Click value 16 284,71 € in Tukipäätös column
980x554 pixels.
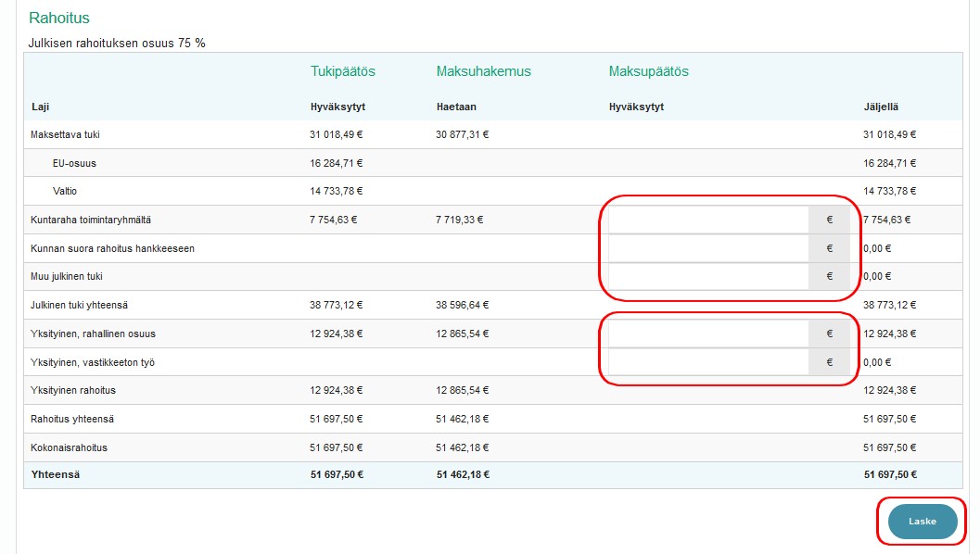pyautogui.click(x=337, y=164)
